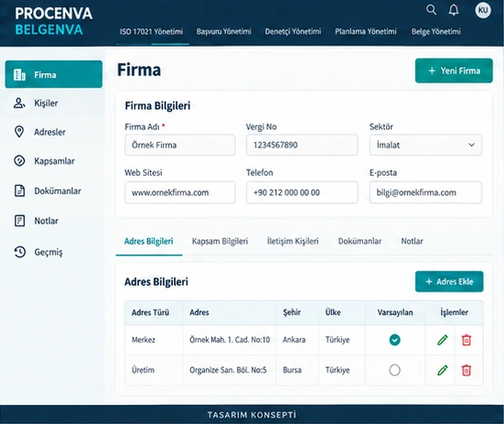Open Planlama Yönetimi menu
Viewport: 504px width, 424px height.
[366, 31]
